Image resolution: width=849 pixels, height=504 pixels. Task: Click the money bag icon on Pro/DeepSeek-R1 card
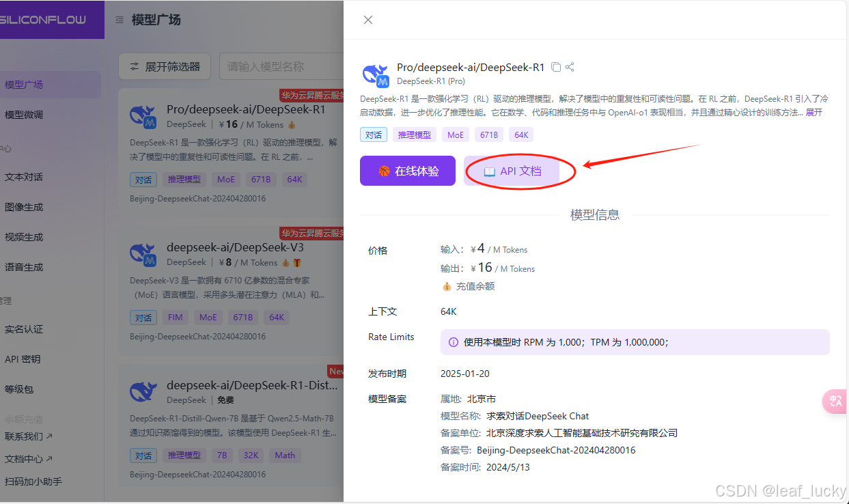[291, 125]
